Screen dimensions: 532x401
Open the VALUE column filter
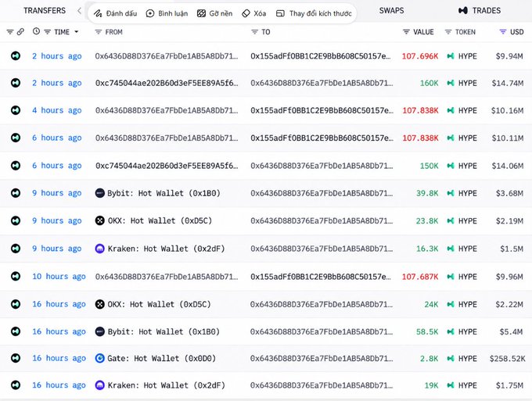[406, 32]
